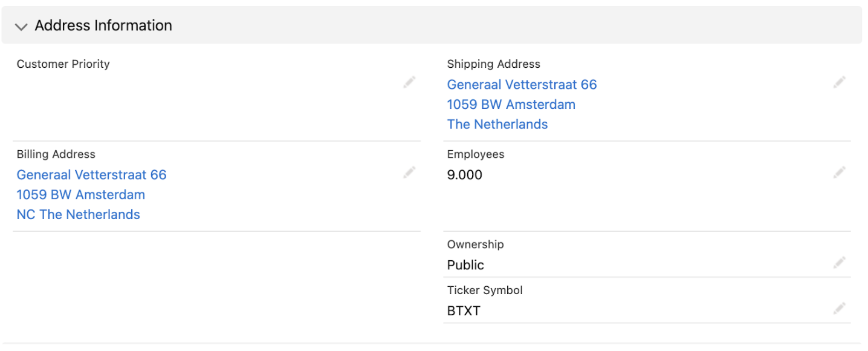
Task: Edit the Ownership field pencil icon
Action: coord(839,263)
